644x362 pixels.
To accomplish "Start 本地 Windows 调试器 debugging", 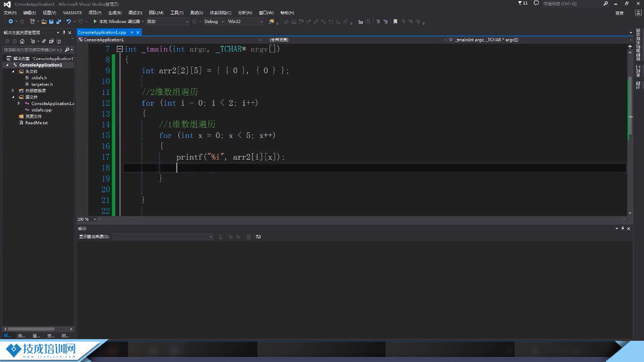I will tap(116, 21).
